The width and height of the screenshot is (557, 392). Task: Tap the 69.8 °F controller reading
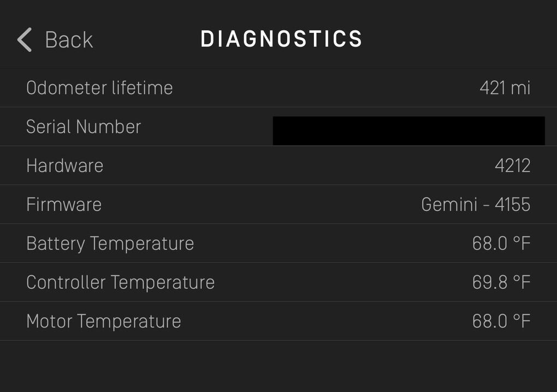click(501, 282)
